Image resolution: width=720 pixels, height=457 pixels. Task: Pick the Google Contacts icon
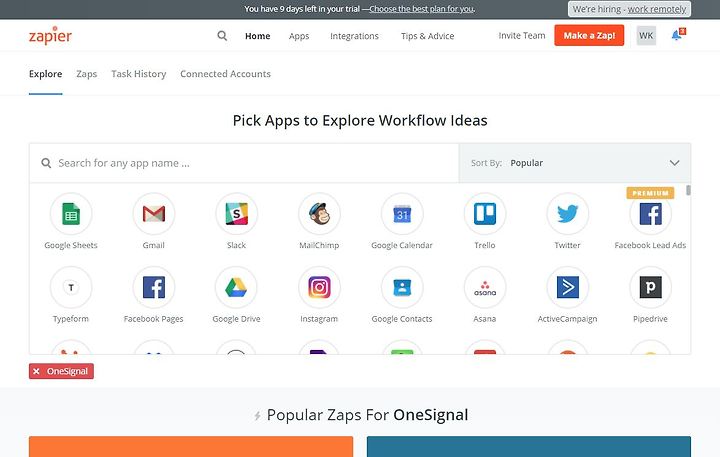pyautogui.click(x=402, y=287)
